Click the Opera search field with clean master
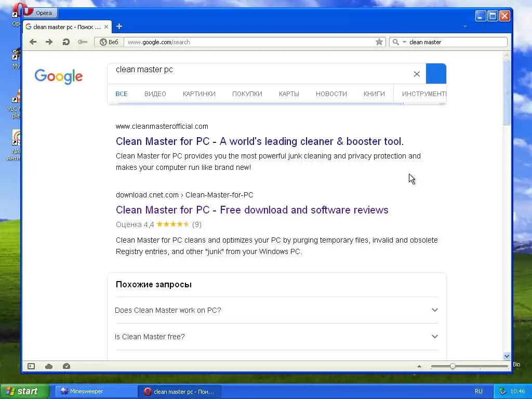Screen dimensions: 532x399 click(456, 42)
